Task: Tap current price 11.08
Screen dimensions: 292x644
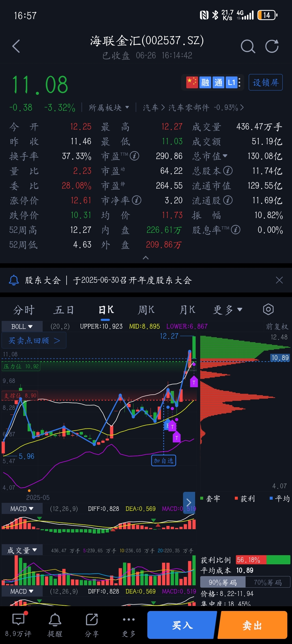Action: tap(40, 85)
